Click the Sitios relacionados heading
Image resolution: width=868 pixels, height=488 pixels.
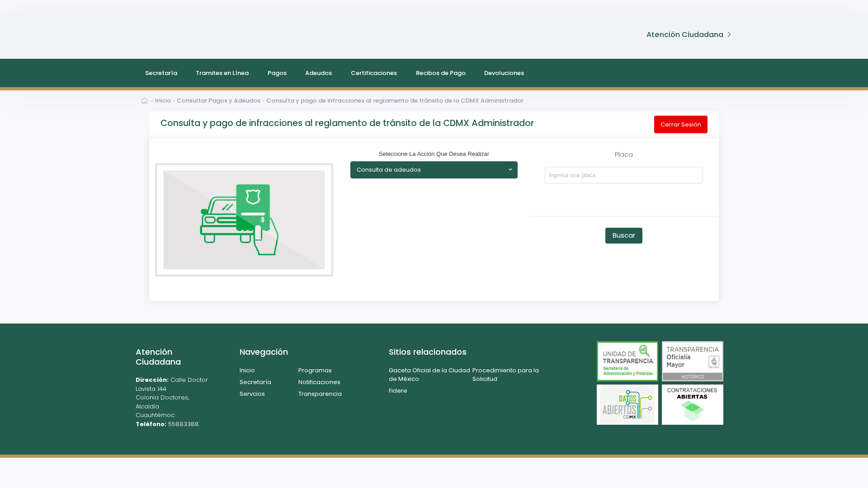(428, 352)
